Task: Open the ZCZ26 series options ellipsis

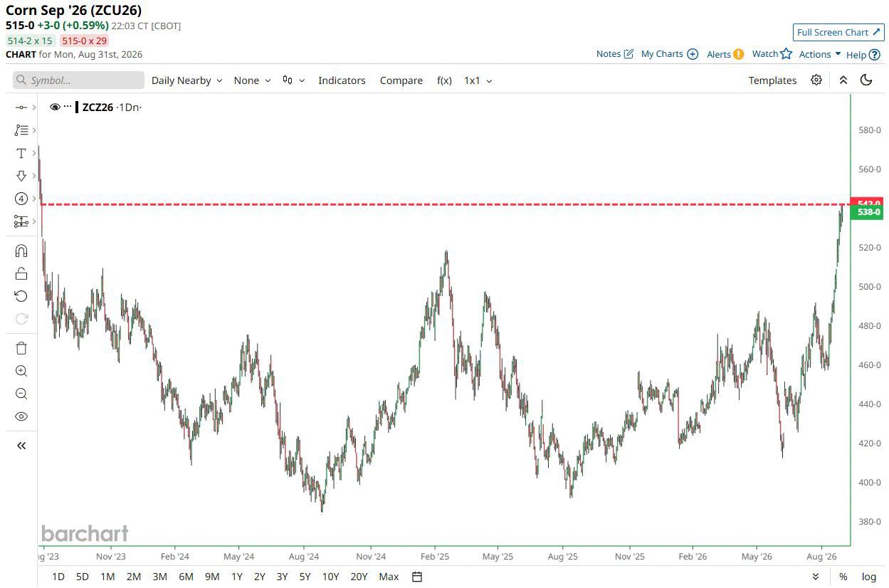Action: (68, 107)
